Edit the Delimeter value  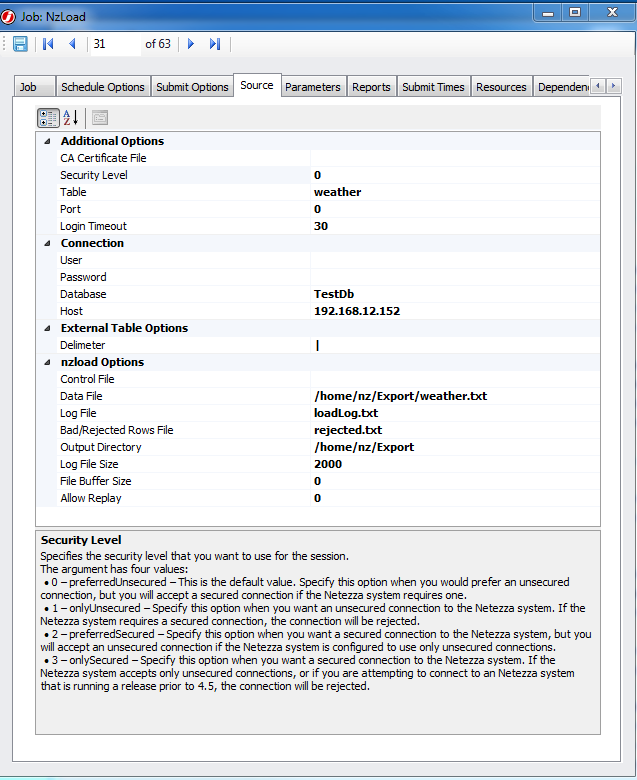tap(455, 345)
